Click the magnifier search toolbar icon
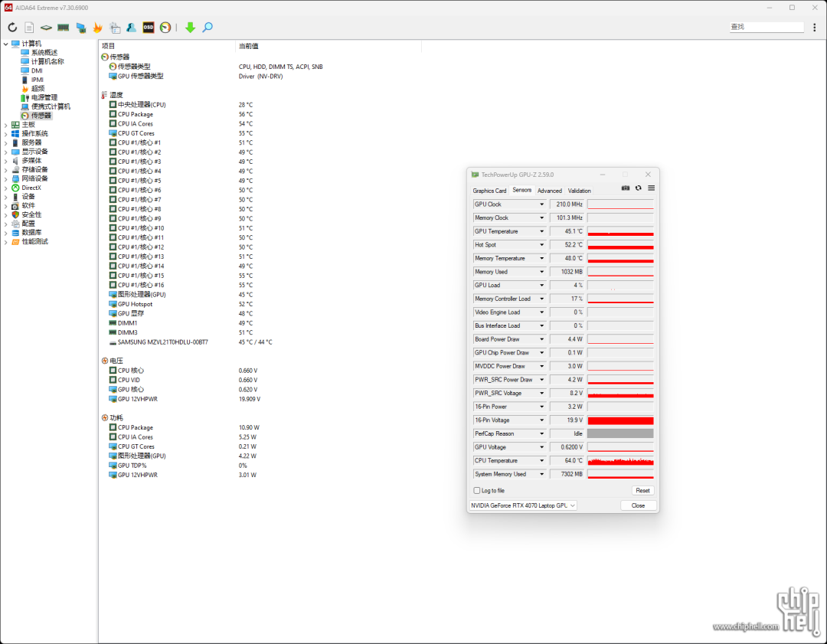827x644 pixels. (x=208, y=28)
